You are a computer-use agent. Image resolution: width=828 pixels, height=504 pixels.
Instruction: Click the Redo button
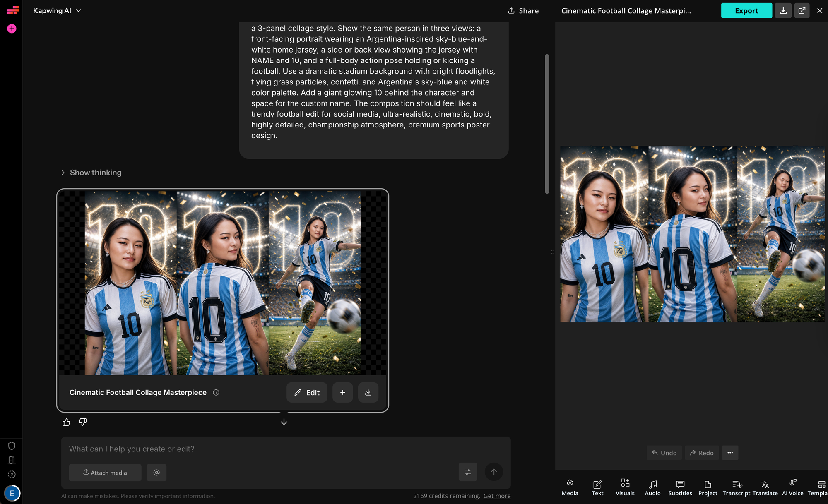(x=702, y=453)
